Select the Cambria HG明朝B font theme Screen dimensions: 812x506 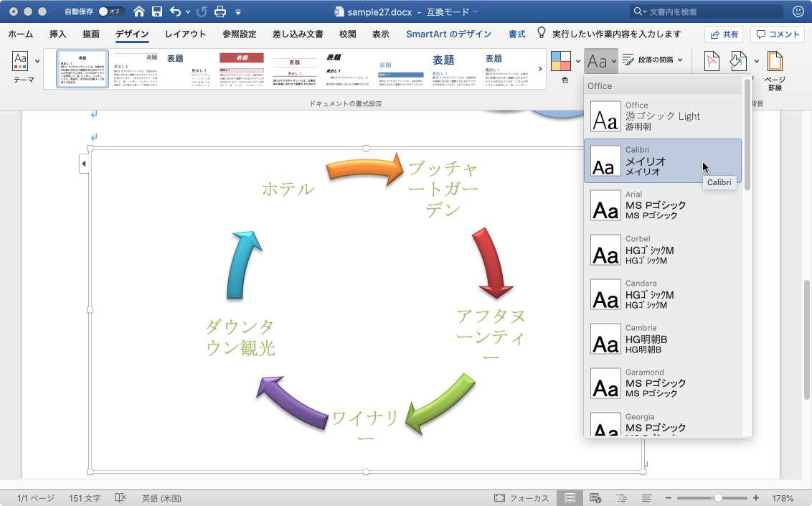tap(663, 339)
